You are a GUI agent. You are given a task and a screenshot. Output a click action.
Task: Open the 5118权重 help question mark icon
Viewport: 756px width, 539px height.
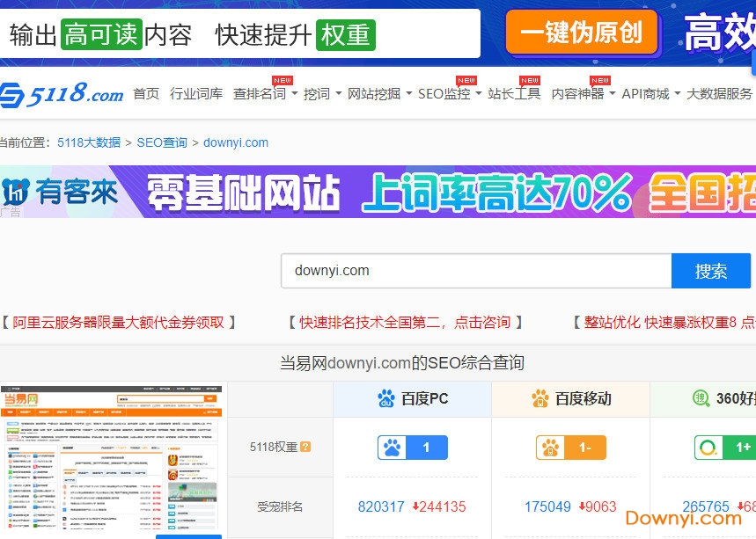[x=305, y=448]
